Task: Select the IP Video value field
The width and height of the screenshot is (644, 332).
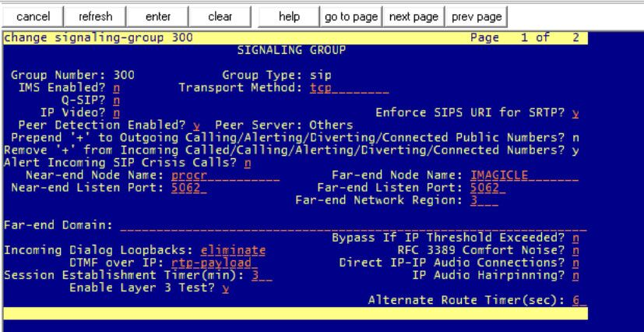Action: click(x=116, y=112)
